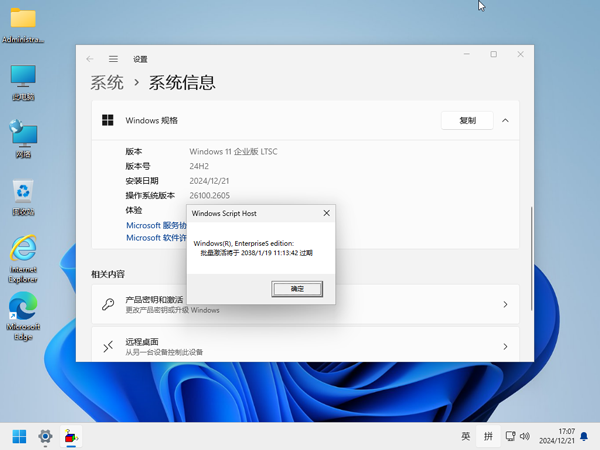600x450 pixels.
Task: Open the This PC desktop icon
Action: (x=23, y=82)
